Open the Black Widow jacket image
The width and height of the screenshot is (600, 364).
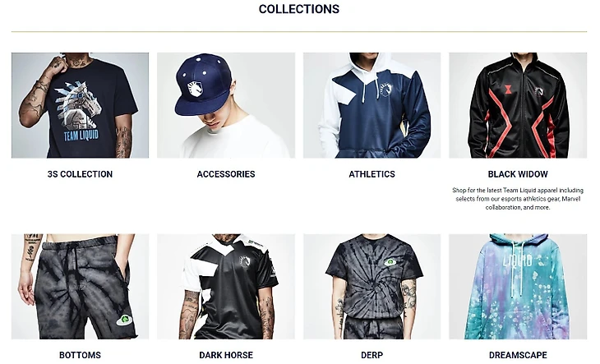click(x=518, y=105)
